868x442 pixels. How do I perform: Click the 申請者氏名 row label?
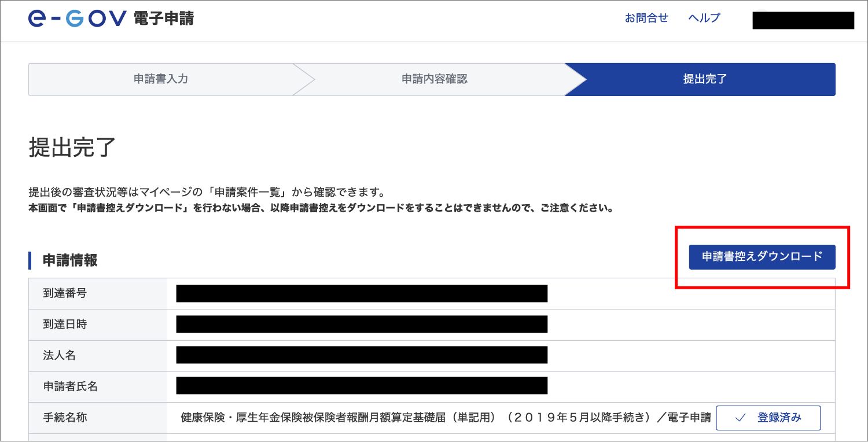71,386
